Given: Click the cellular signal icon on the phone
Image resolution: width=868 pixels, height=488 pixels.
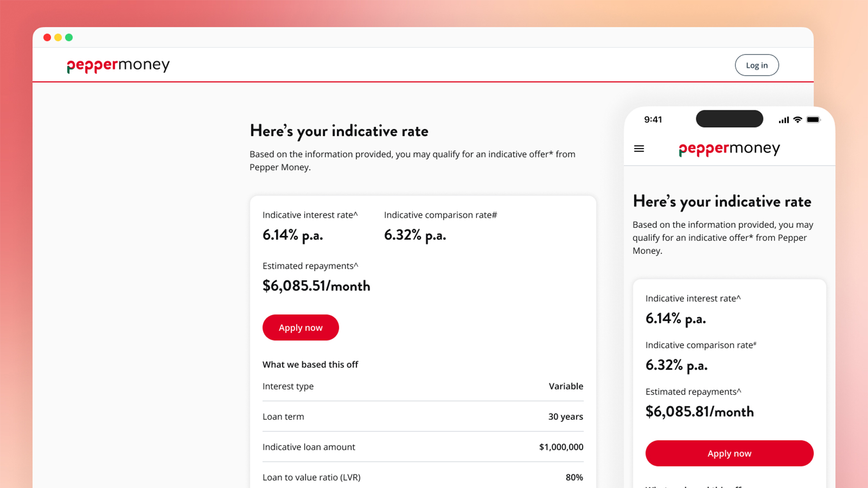Looking at the screenshot, I should 783,119.
